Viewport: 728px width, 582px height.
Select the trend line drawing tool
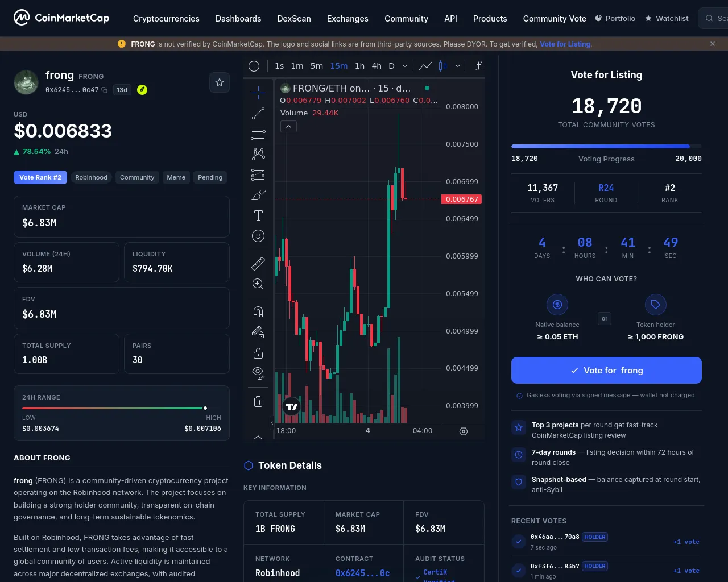click(x=258, y=113)
